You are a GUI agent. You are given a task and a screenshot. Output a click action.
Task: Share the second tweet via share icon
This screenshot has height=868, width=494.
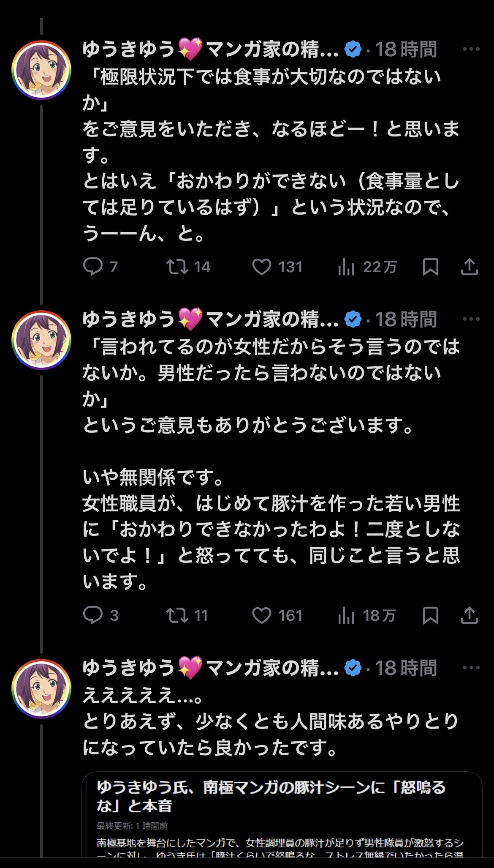click(469, 615)
